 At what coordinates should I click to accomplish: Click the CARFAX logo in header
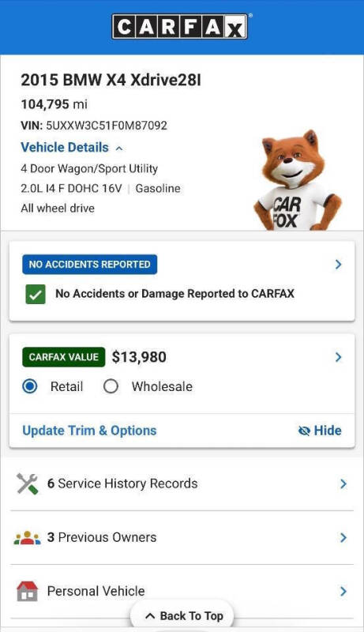point(179,26)
